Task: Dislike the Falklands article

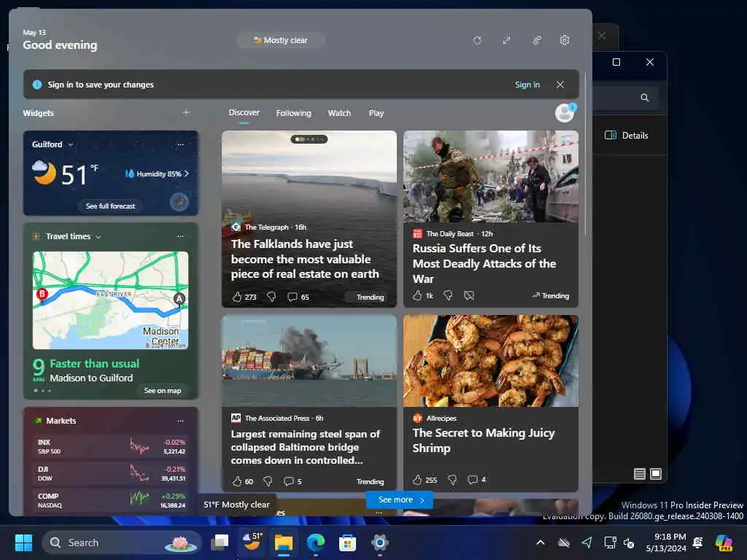Action: pyautogui.click(x=271, y=297)
